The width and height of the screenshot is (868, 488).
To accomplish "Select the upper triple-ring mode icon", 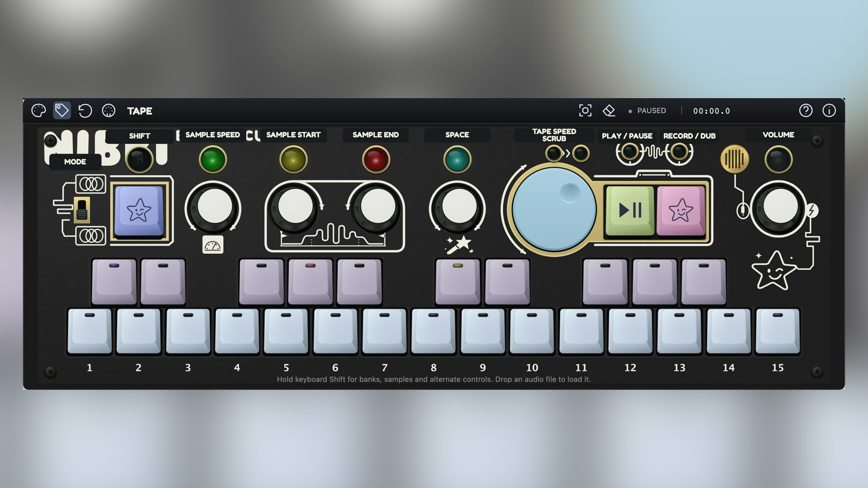I will (x=91, y=184).
